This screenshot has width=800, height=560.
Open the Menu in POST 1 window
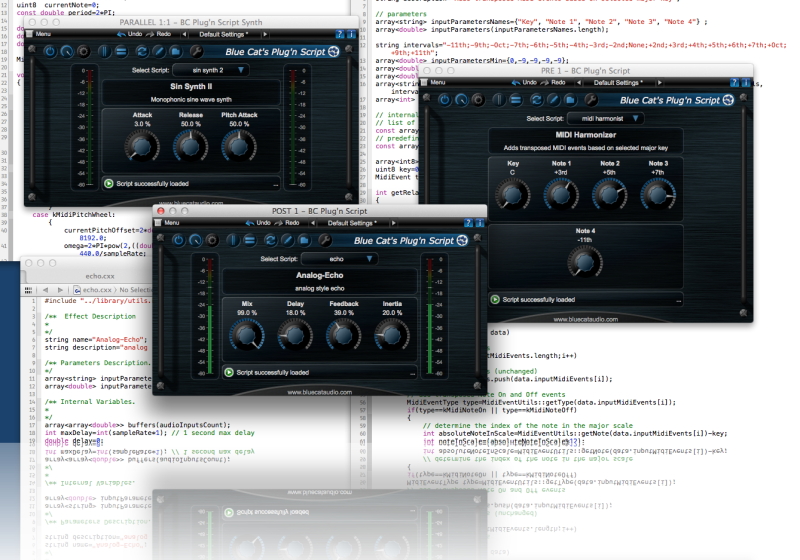167,223
